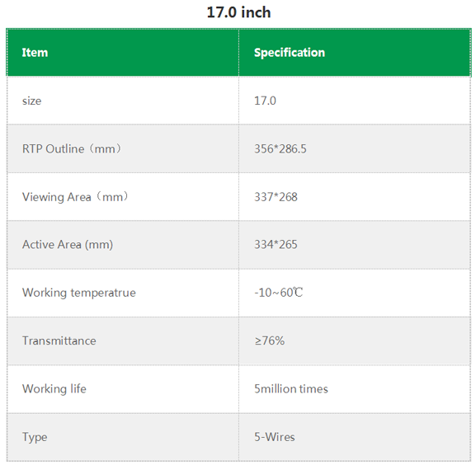Select the 'Specification' column header

(290, 53)
